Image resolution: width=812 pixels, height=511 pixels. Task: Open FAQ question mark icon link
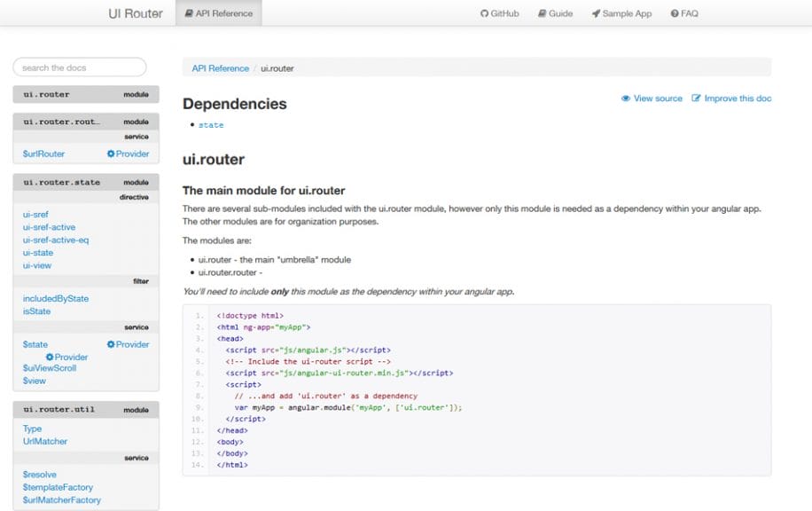coord(675,14)
